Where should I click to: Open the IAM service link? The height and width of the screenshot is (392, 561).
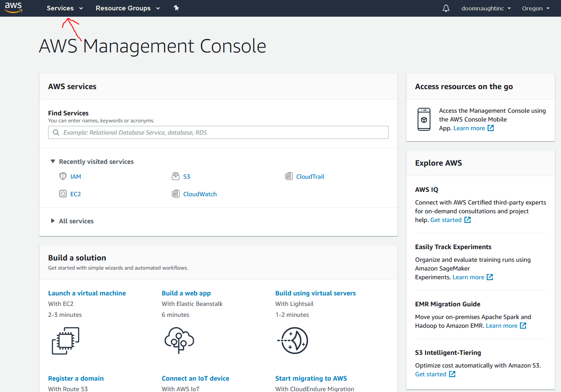coord(76,177)
